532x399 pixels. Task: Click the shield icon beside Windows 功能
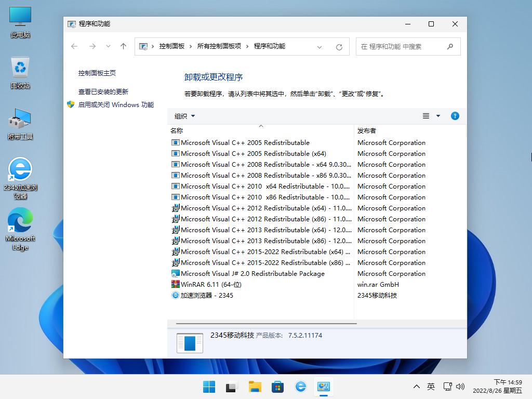71,104
